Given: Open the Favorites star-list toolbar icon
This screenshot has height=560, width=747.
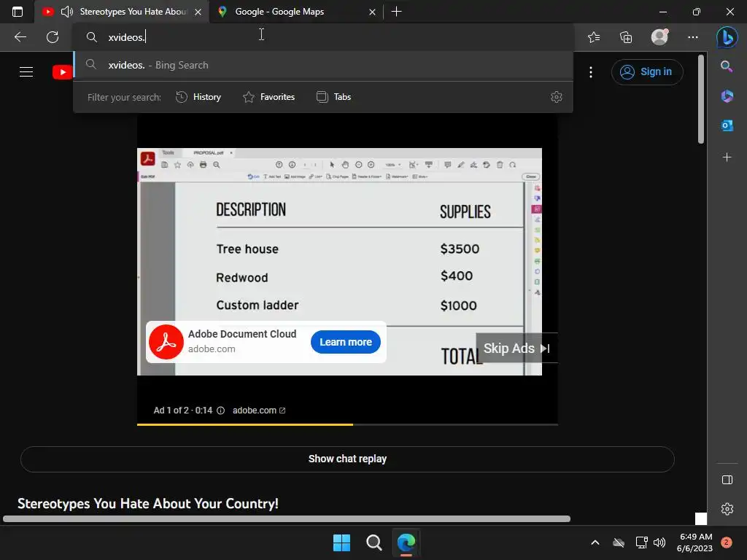Looking at the screenshot, I should tap(594, 37).
